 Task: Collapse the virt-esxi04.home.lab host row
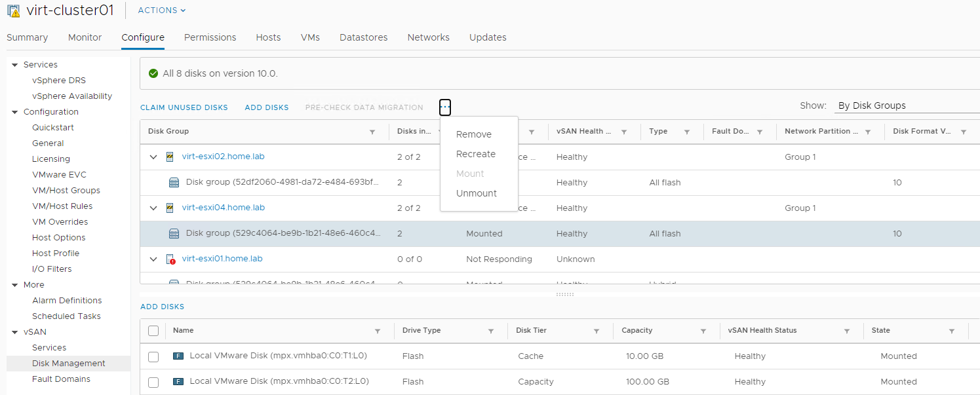[x=153, y=208]
